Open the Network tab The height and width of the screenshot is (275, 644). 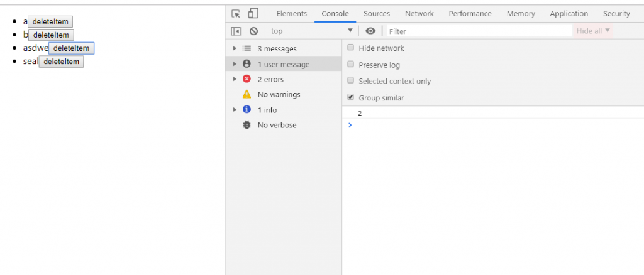pos(419,14)
